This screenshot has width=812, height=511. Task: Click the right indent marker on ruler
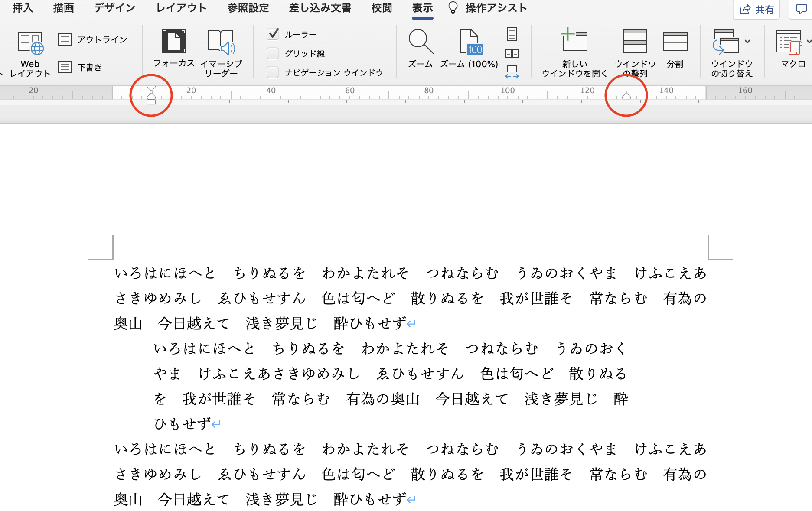click(x=626, y=96)
